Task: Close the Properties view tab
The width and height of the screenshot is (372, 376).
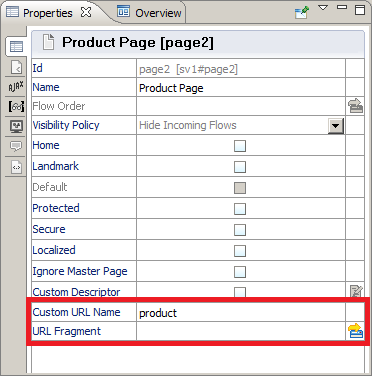Action: [x=86, y=13]
